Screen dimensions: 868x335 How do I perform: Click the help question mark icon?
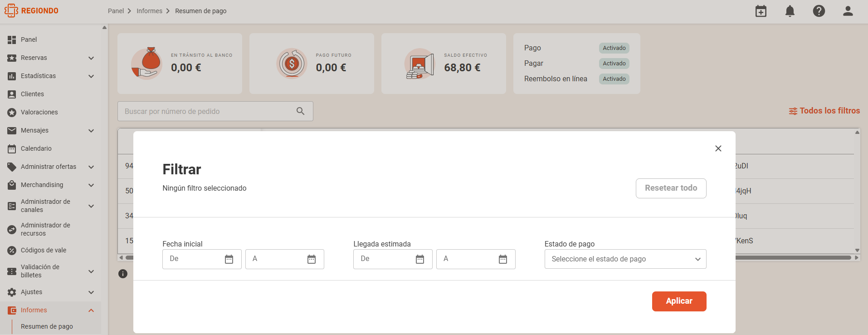(819, 11)
